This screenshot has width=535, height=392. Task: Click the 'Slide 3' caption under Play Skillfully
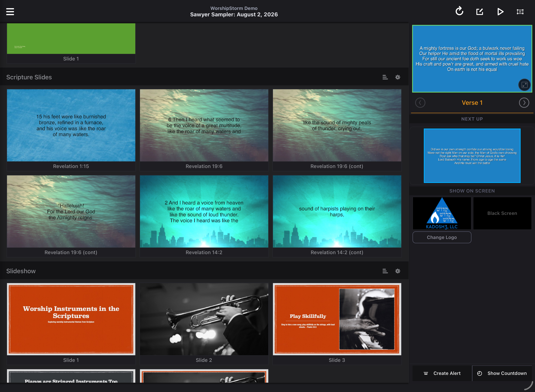(x=337, y=360)
